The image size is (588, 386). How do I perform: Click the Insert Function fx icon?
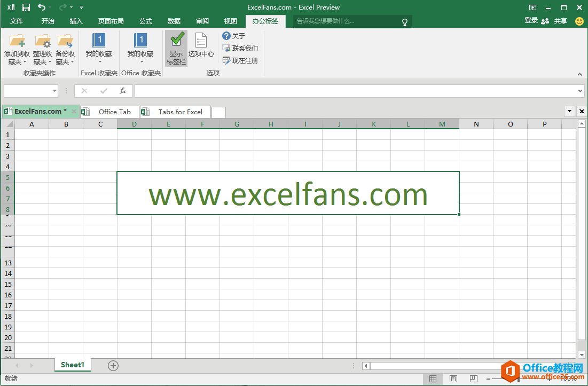[x=123, y=91]
